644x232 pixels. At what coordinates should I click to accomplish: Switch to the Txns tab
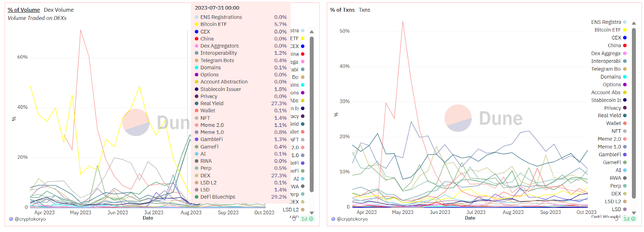tap(364, 10)
